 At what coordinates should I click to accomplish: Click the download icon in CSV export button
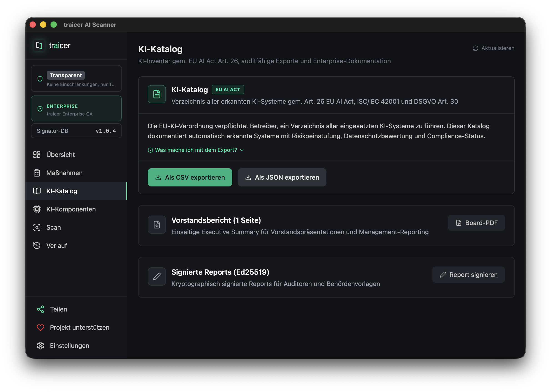[x=158, y=177]
